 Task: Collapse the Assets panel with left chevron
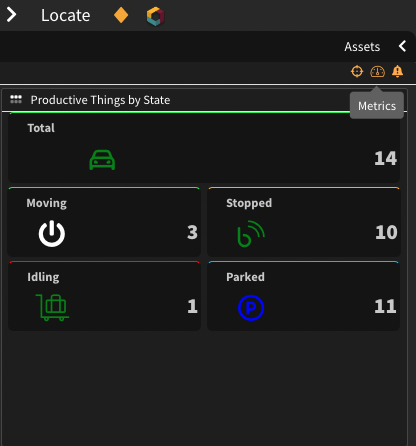coord(403,46)
